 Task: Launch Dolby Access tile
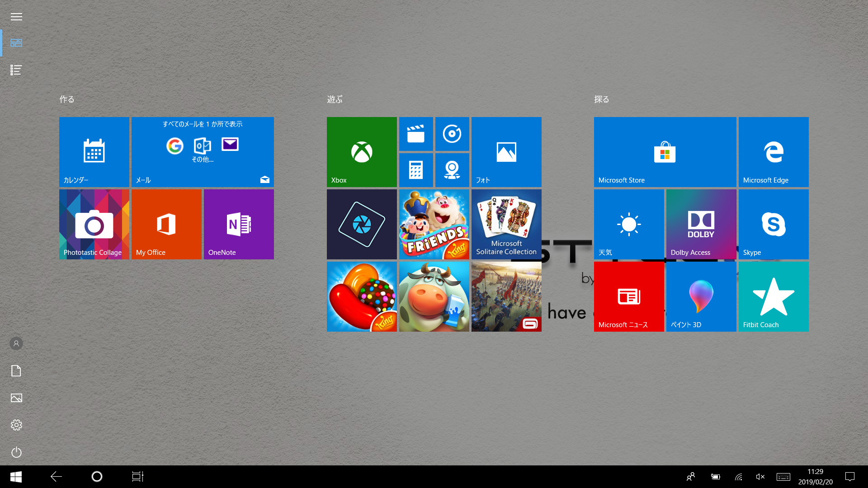701,224
